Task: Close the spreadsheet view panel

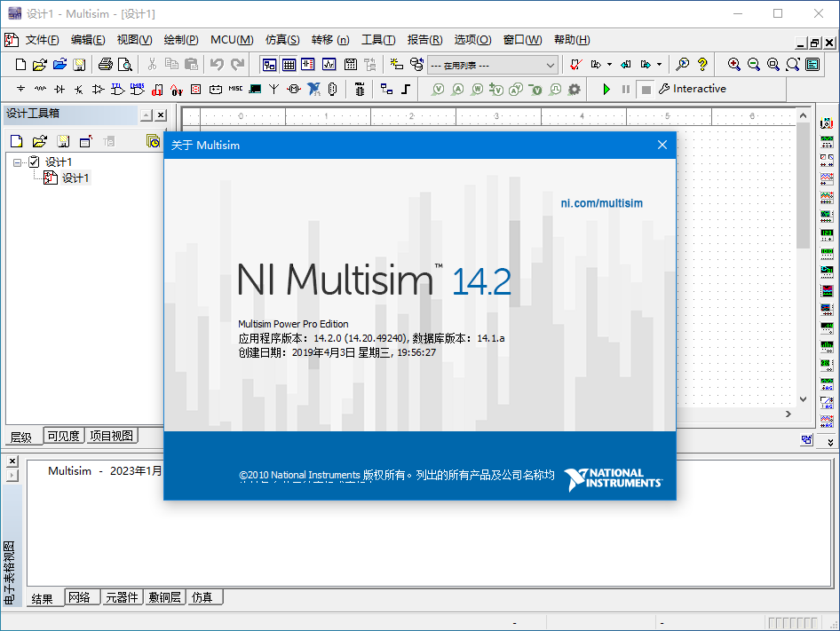Action: 12,461
